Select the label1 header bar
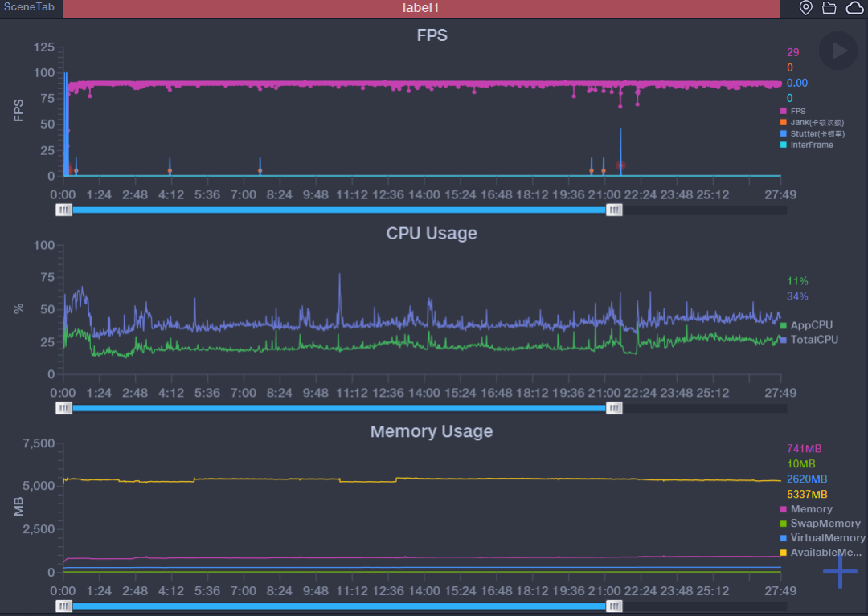Image resolution: width=868 pixels, height=616 pixels. click(x=420, y=9)
